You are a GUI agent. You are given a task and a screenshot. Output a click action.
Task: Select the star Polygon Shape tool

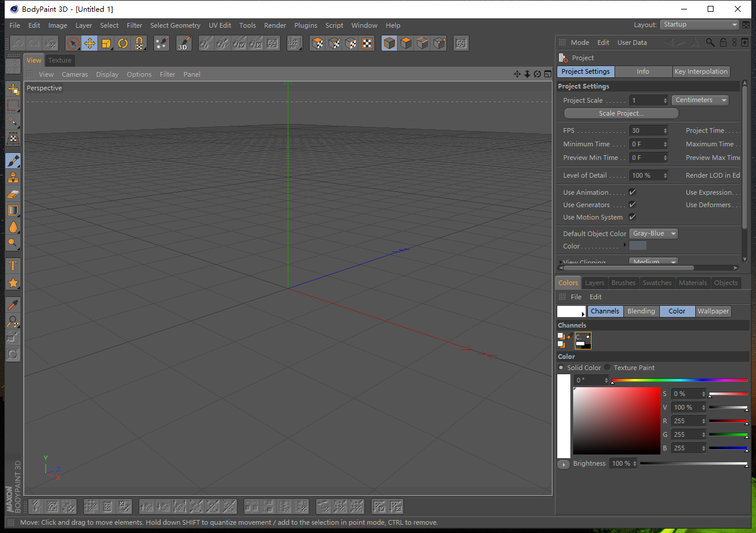[x=13, y=283]
